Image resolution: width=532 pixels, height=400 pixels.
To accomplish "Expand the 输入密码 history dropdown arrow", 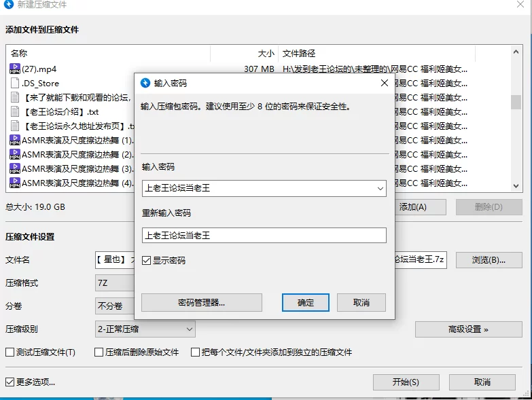I will coord(380,189).
